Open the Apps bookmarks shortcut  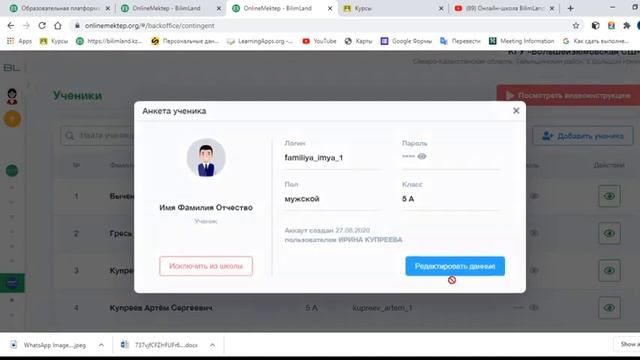coord(19,41)
